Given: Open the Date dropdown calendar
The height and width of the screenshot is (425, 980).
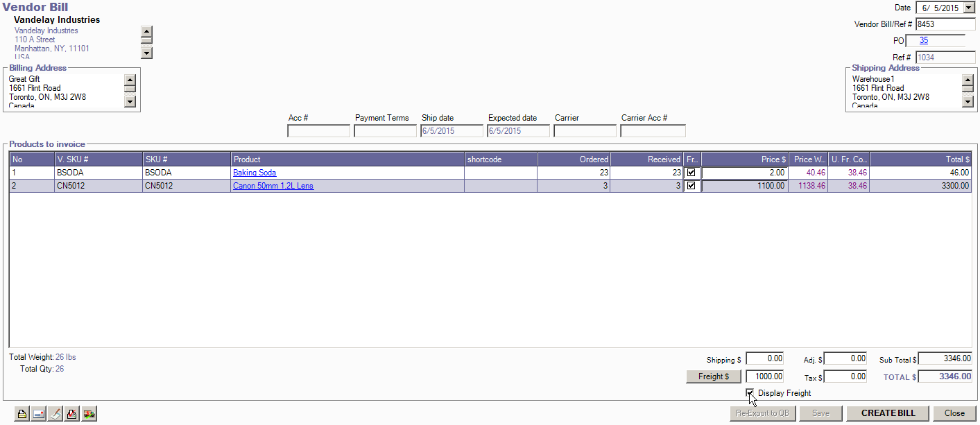Looking at the screenshot, I should click(x=969, y=8).
